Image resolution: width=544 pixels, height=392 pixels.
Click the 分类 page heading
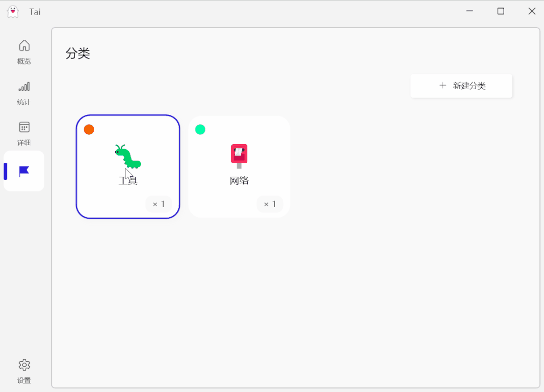coord(78,53)
